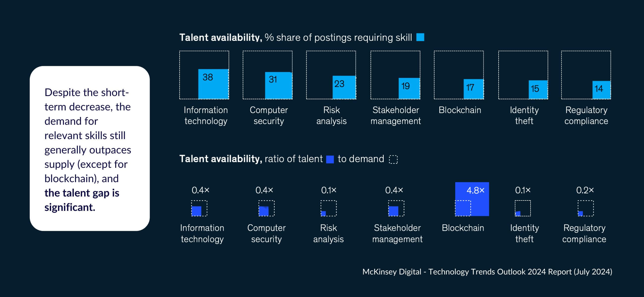Select the Stakeholder management 0.4× ratio square
The image size is (644, 297).
(x=394, y=211)
